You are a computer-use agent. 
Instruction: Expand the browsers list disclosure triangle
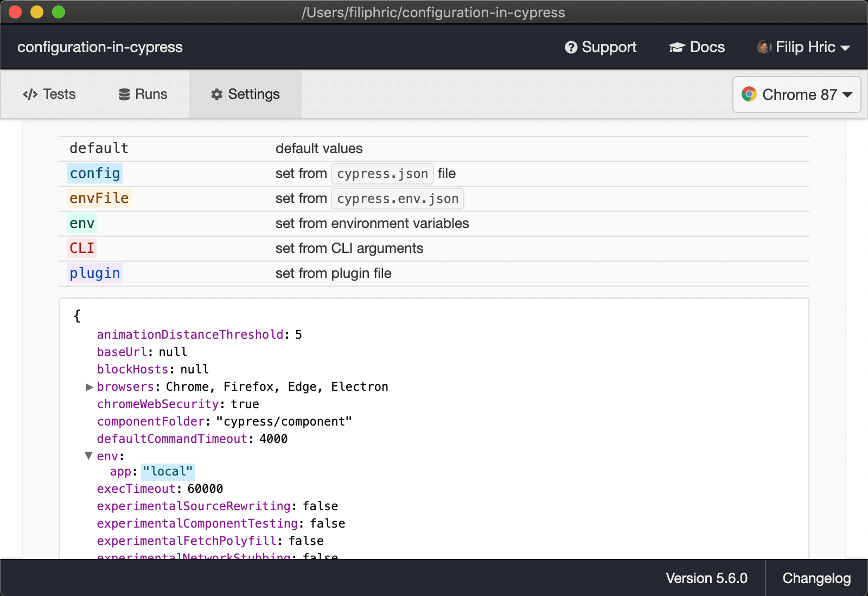click(89, 386)
